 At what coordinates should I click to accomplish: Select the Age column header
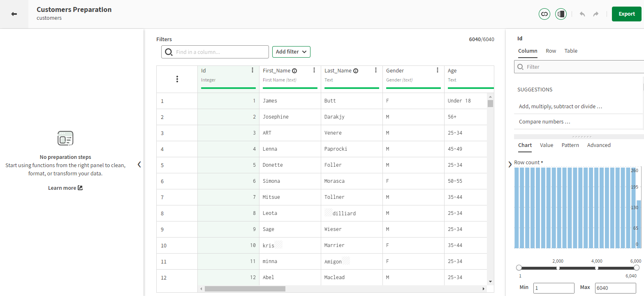click(469, 79)
